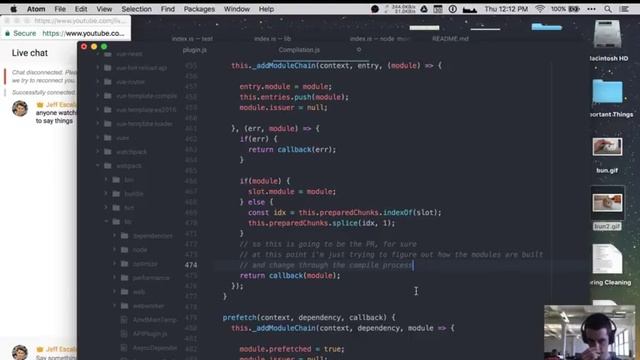The width and height of the screenshot is (640, 360).
Task: Select the node folder in tree
Action: (140, 250)
